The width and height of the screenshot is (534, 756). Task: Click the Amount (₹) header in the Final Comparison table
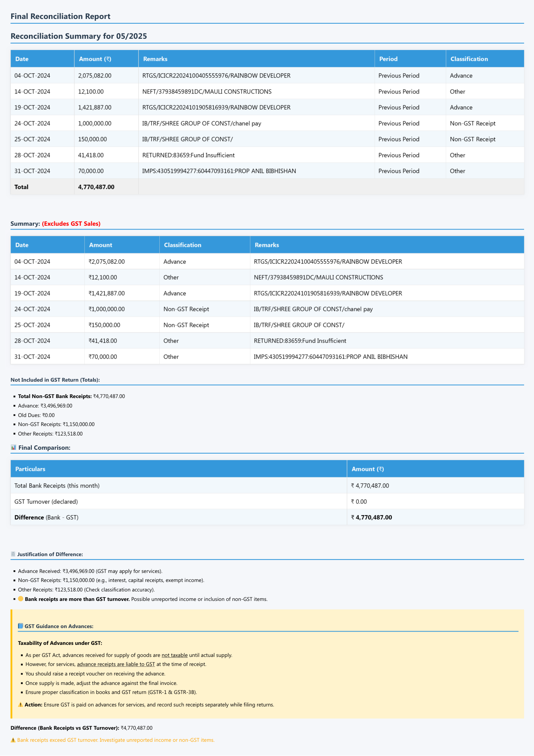tap(368, 469)
